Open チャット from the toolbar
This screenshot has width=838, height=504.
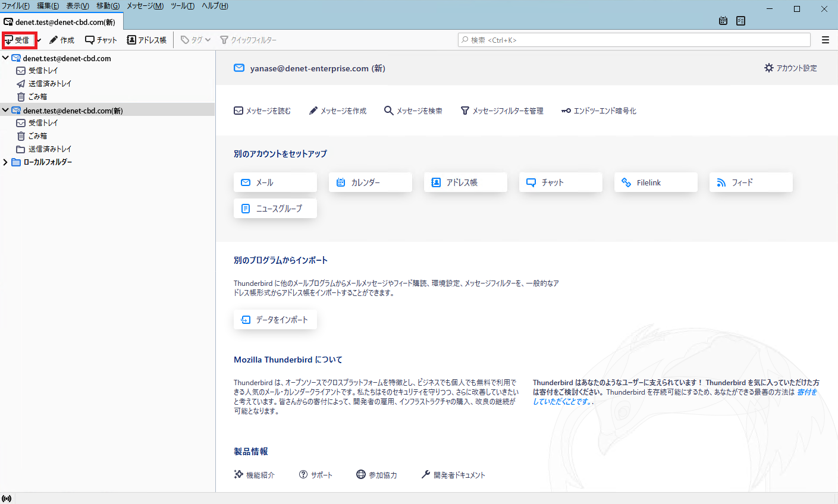pos(101,40)
